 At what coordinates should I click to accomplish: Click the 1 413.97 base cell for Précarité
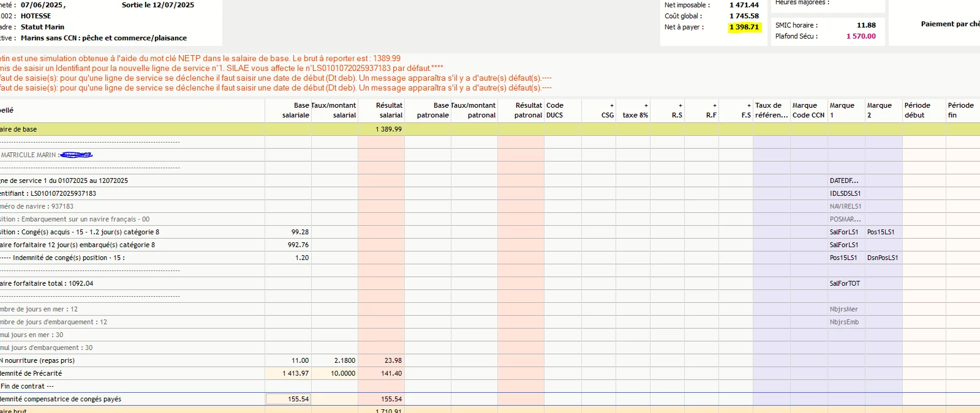(x=288, y=373)
